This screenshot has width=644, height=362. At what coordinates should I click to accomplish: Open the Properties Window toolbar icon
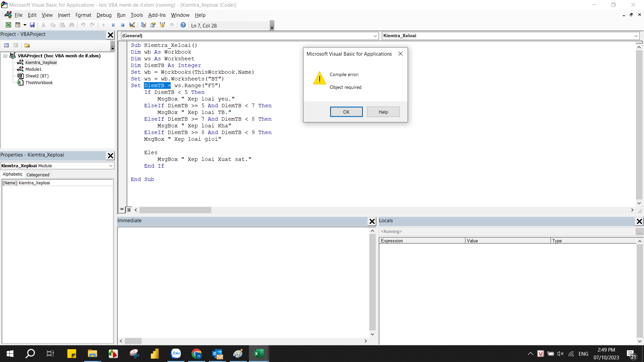(153, 25)
